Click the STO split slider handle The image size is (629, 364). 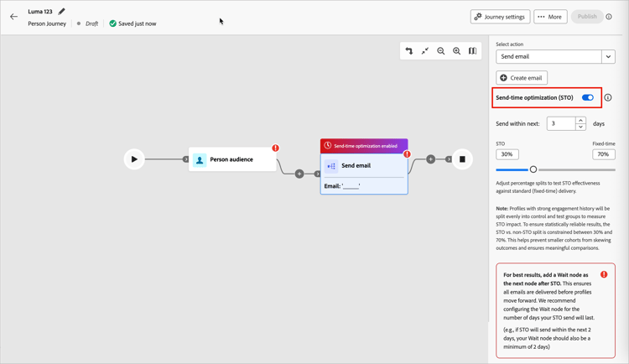533,169
